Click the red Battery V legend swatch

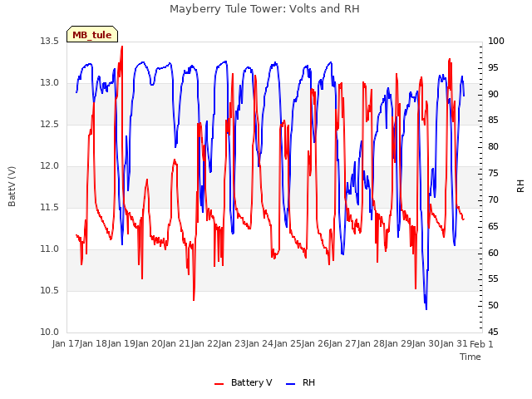point(219,384)
